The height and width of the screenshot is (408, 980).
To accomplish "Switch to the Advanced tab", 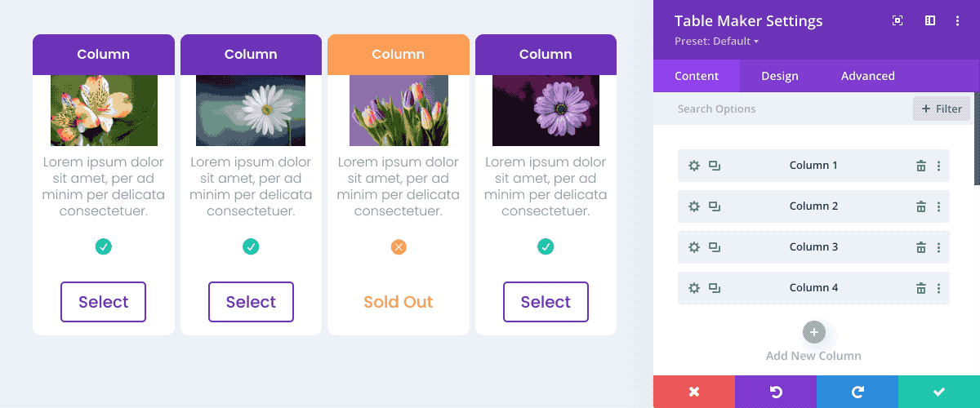I will point(868,76).
